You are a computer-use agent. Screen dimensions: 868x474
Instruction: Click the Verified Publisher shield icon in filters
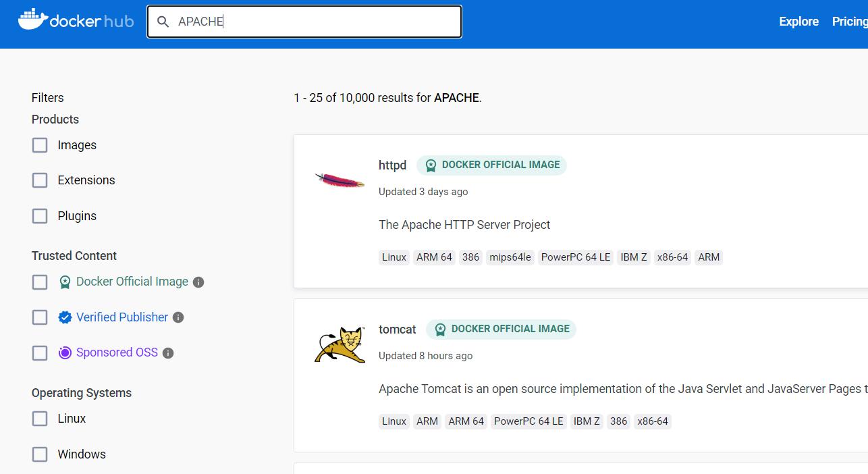[x=65, y=317]
